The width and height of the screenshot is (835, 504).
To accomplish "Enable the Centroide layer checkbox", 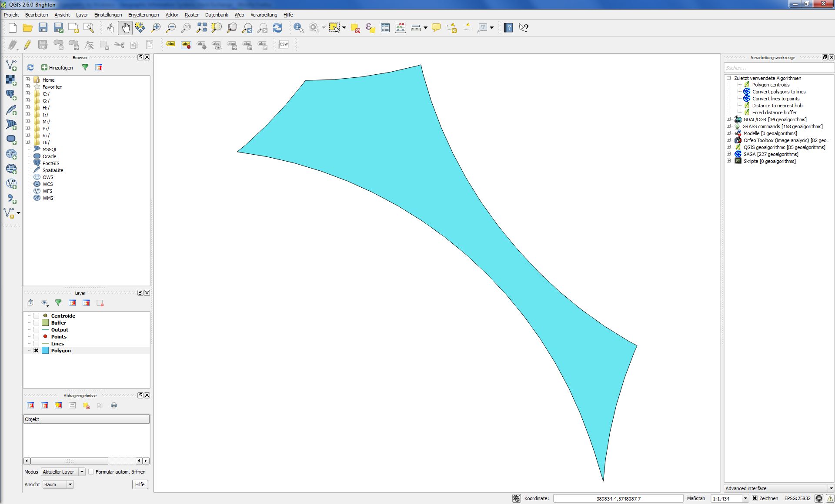I will 37,316.
